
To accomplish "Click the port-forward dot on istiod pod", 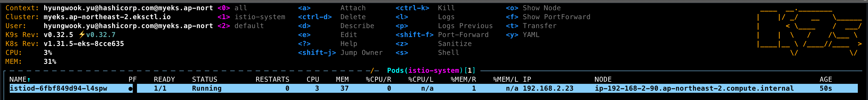I will pyautogui.click(x=130, y=89).
